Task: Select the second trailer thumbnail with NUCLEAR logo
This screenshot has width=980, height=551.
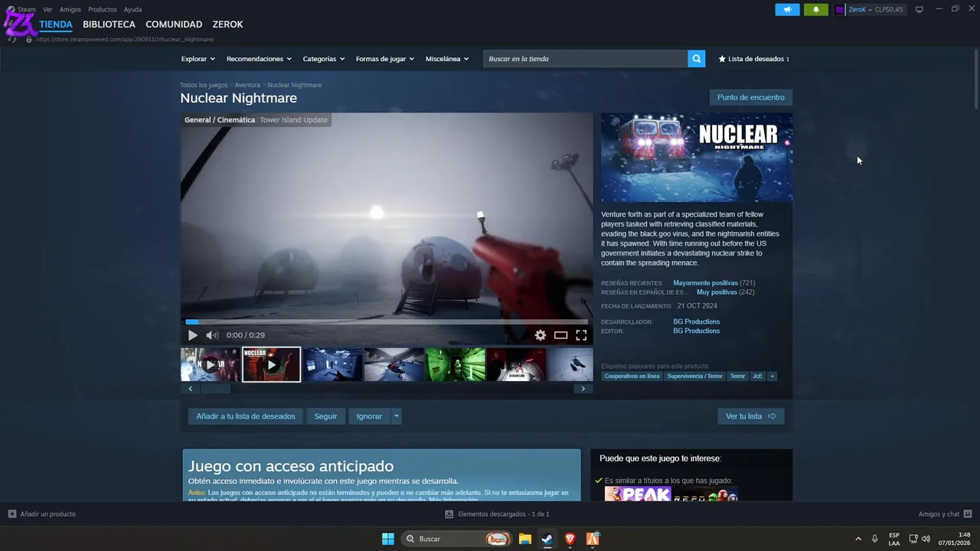Action: [272, 364]
